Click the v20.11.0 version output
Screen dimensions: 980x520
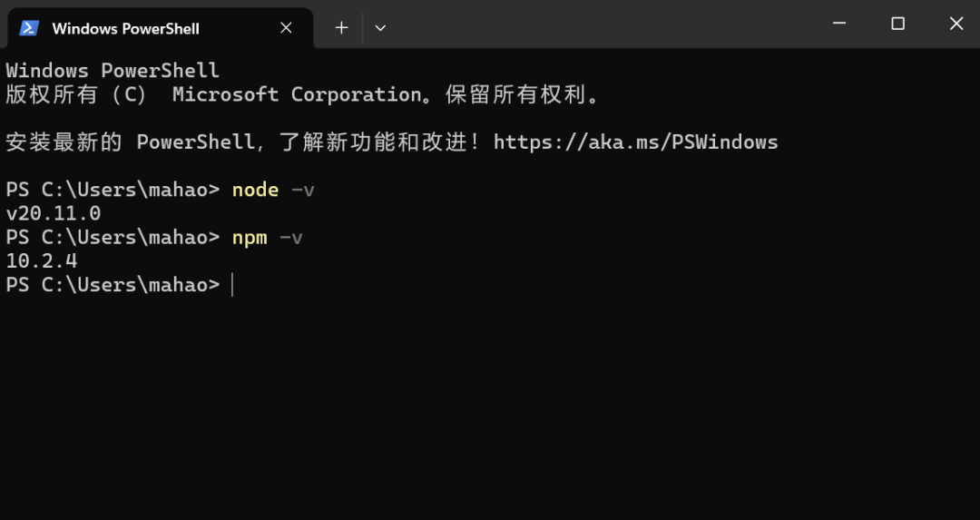point(54,213)
